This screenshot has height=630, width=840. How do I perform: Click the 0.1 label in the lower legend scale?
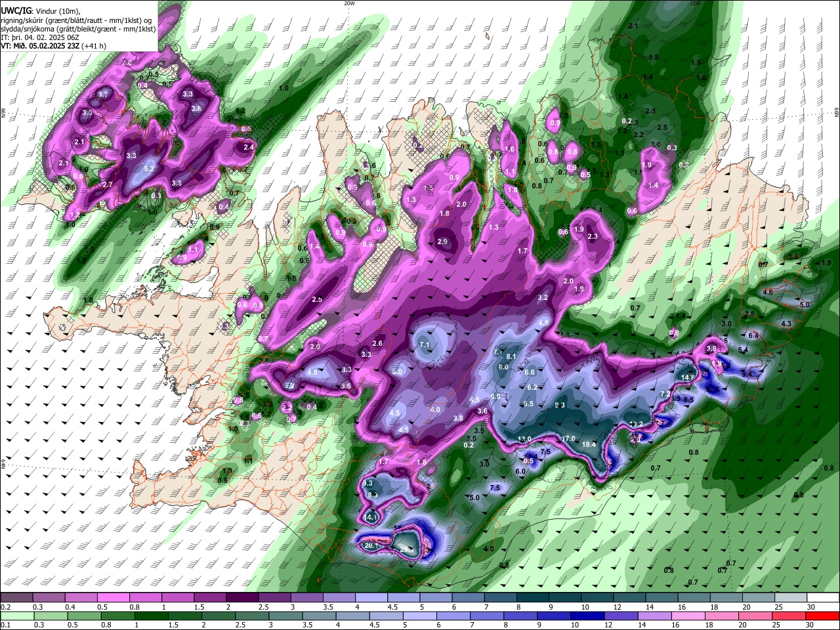(x=5, y=625)
